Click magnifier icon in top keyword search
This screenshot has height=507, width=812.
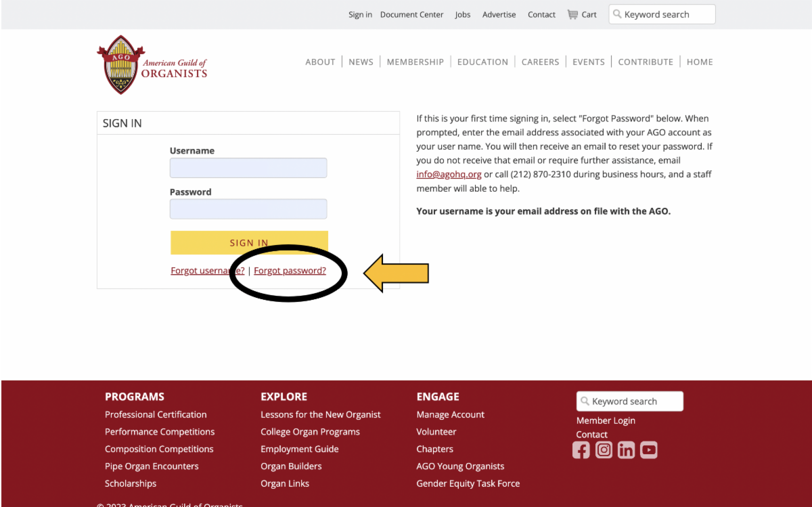(617, 14)
